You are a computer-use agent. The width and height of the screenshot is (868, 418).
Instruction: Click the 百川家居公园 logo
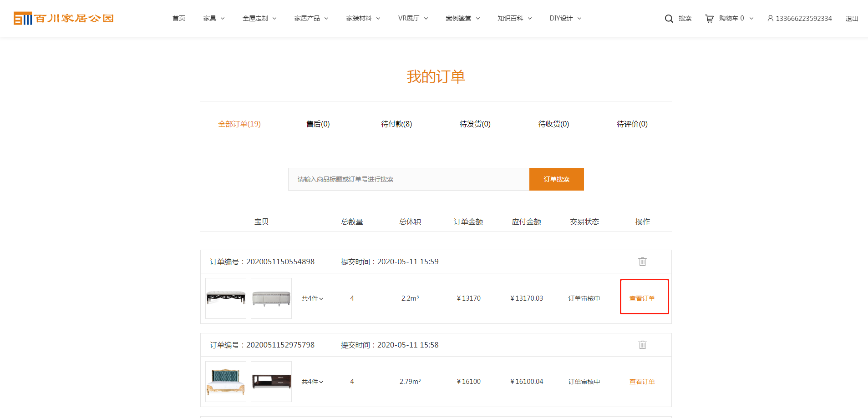pyautogui.click(x=64, y=19)
